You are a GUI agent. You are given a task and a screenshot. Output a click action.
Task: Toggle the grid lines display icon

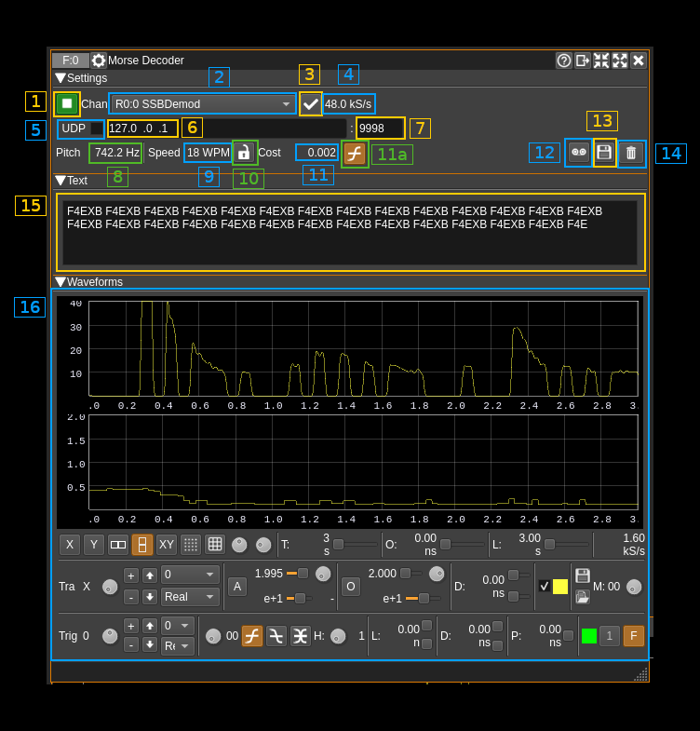[x=215, y=545]
